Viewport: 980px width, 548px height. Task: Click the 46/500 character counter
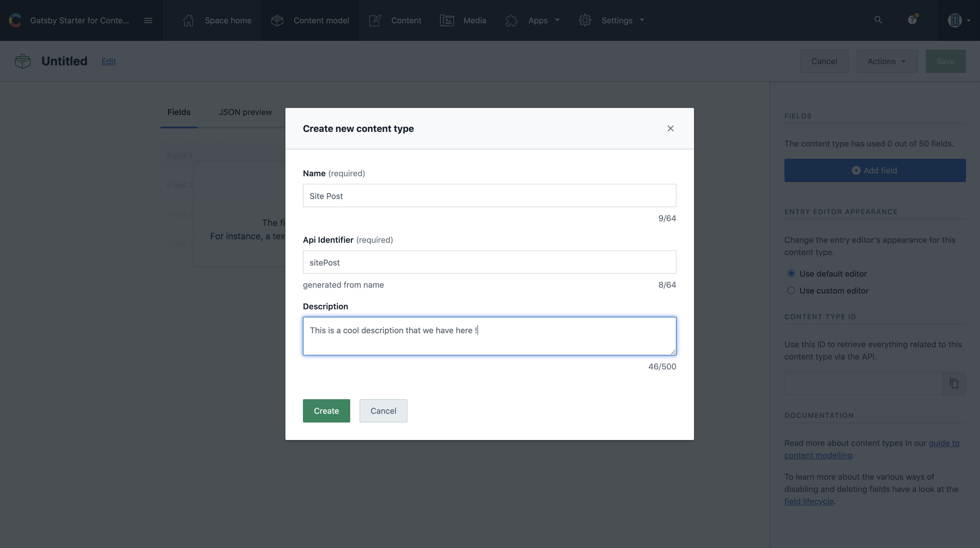coord(662,367)
